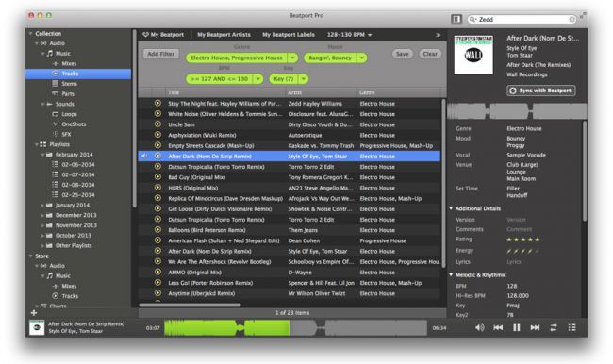Open the play queue list icon
613x364 pixels.
(x=572, y=327)
